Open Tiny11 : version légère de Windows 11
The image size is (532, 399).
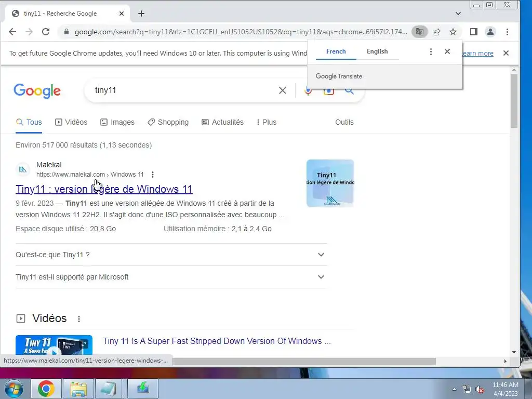click(104, 189)
